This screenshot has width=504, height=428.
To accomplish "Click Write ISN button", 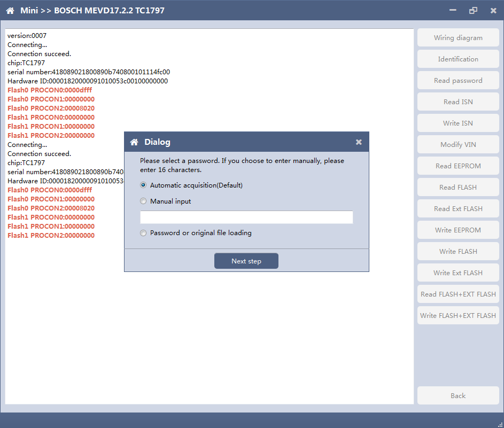I will [x=458, y=123].
